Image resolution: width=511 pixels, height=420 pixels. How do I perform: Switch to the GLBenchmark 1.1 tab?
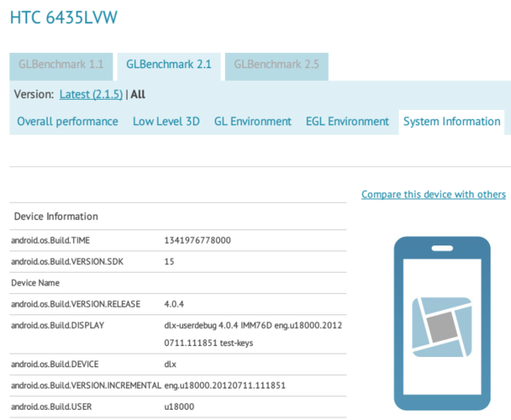tap(60, 64)
